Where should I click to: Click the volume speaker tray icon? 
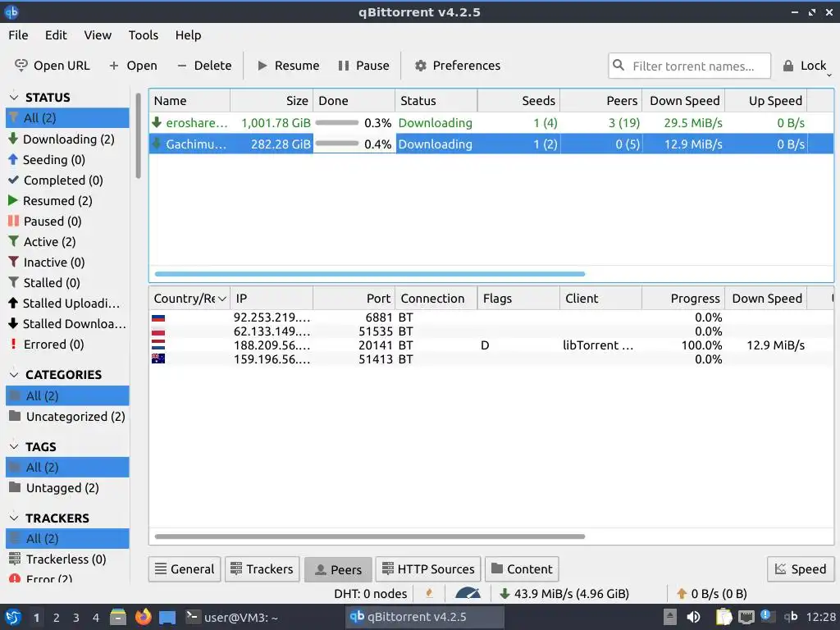pos(693,617)
